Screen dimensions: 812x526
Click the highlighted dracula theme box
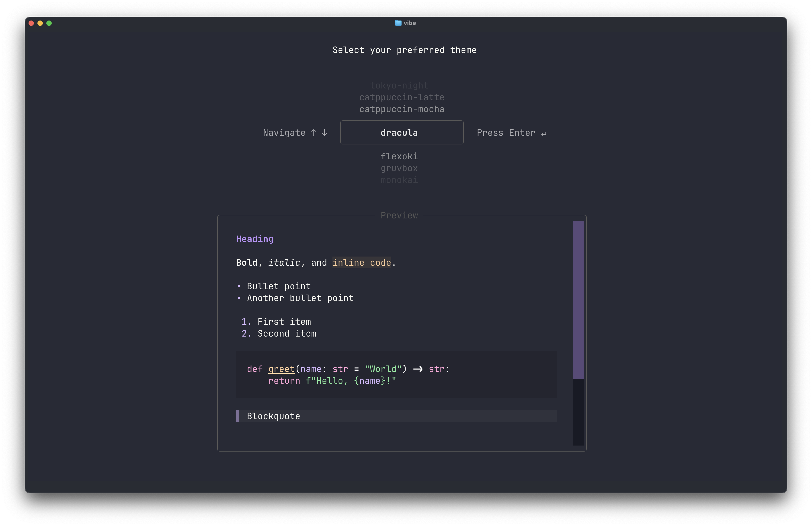[x=402, y=132]
